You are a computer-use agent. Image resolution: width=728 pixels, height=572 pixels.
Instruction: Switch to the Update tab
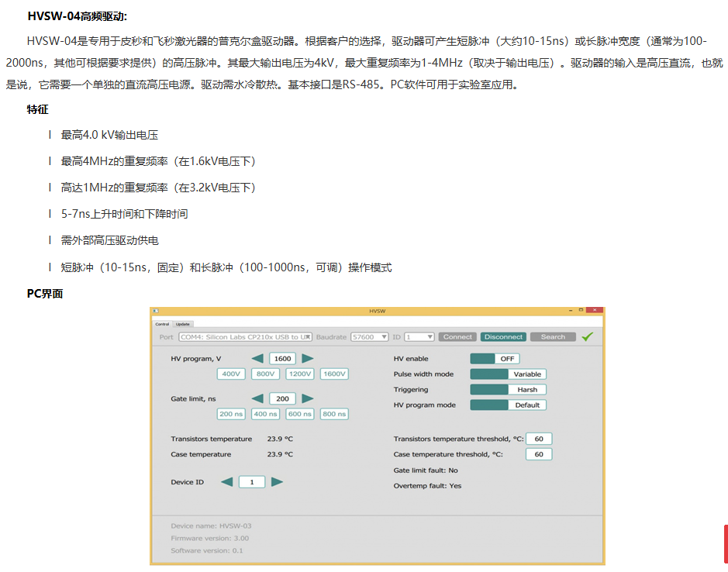point(183,324)
